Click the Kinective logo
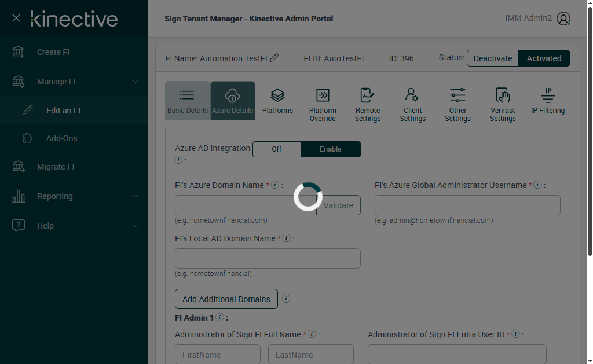 point(74,19)
